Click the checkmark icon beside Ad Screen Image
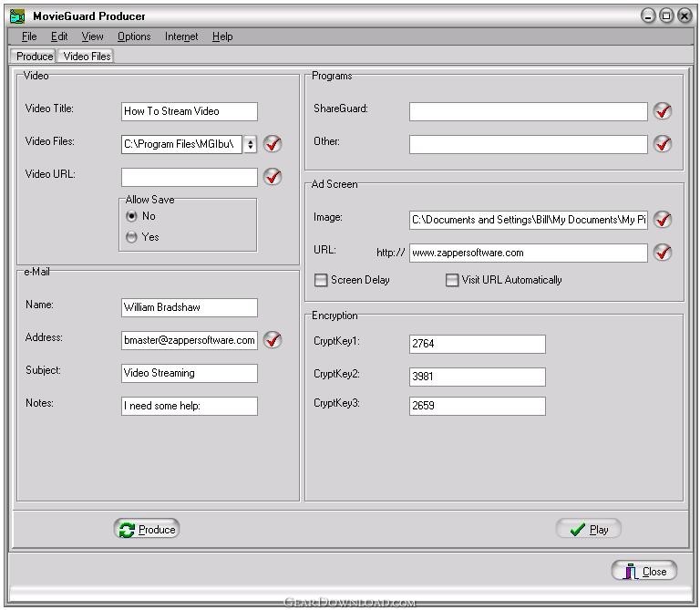Screen dimensions: 700x610 (663, 220)
